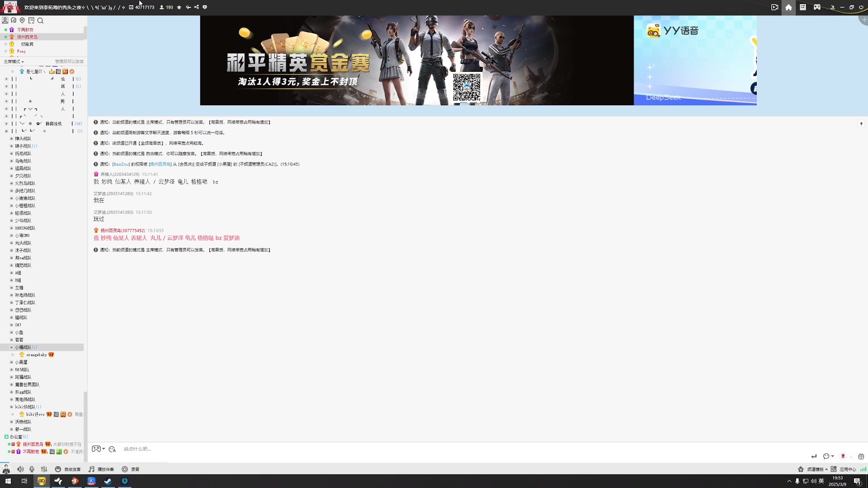
Task: Open the 频道模板 channel template menu
Action: 813,469
